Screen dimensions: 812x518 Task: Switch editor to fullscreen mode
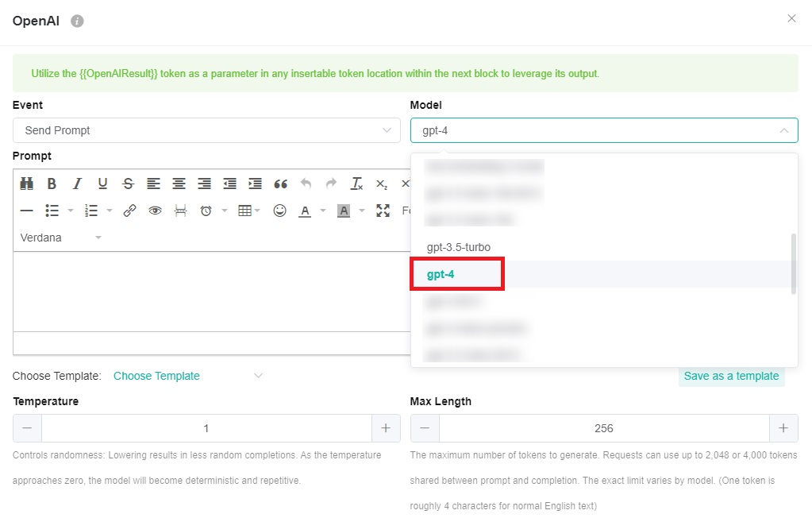click(x=383, y=211)
